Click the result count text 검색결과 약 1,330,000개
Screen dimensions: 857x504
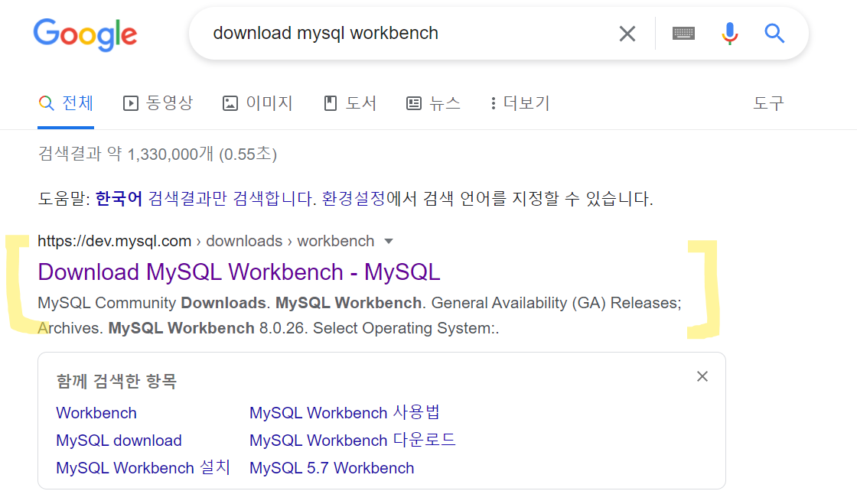pyautogui.click(x=125, y=154)
